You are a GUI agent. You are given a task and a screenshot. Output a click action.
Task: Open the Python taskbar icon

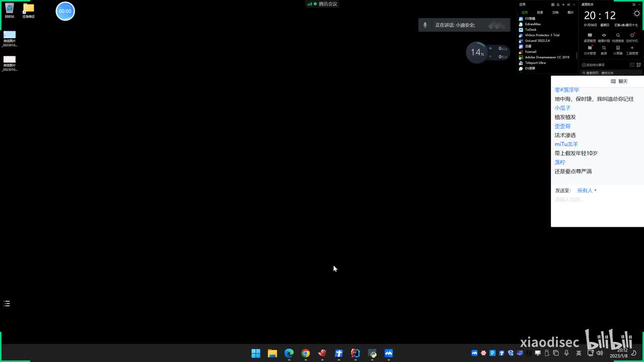372,353
